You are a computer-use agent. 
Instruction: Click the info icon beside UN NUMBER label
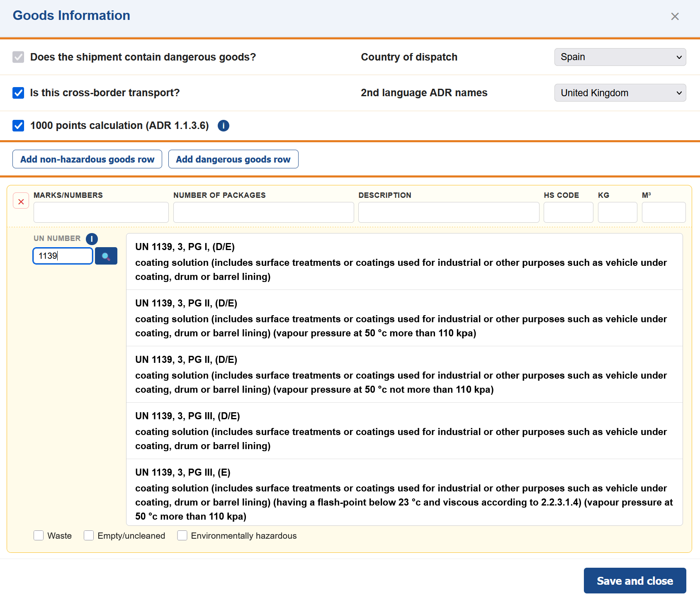pos(92,239)
